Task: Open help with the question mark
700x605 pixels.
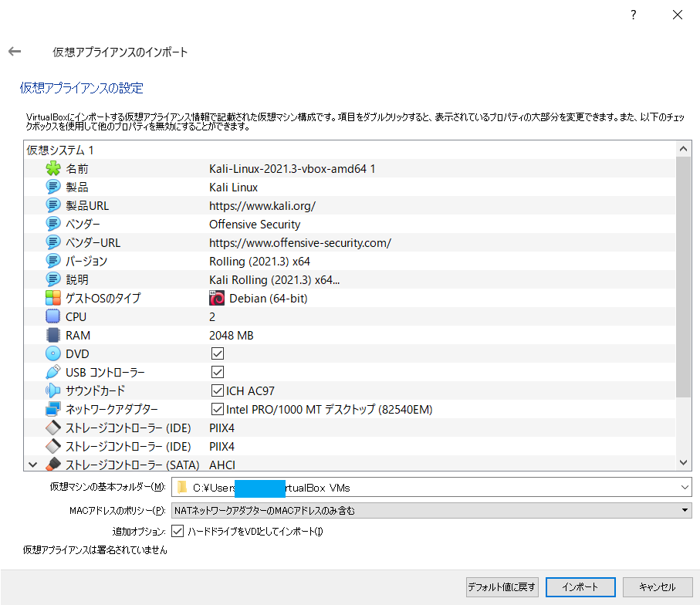Action: coord(633,15)
